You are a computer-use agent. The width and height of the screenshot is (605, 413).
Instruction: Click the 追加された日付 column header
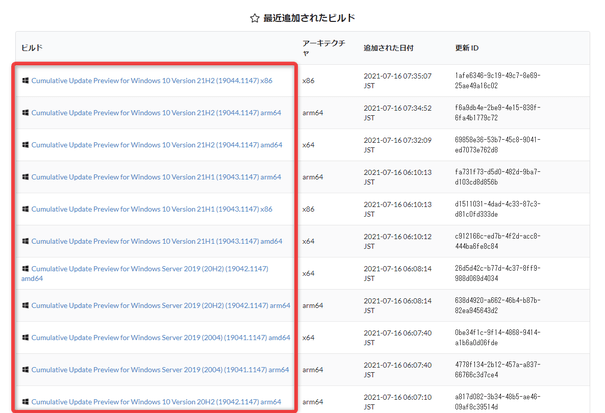pyautogui.click(x=388, y=48)
